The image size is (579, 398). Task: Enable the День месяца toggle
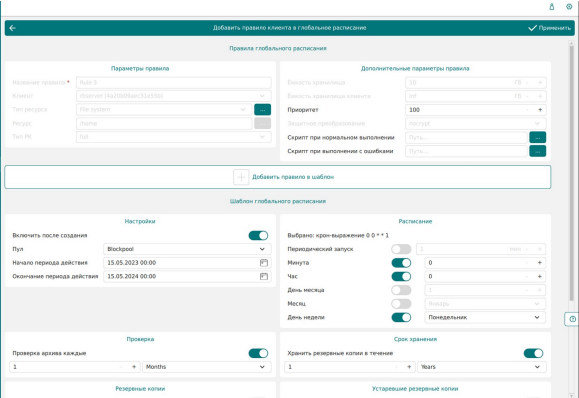tap(401, 290)
